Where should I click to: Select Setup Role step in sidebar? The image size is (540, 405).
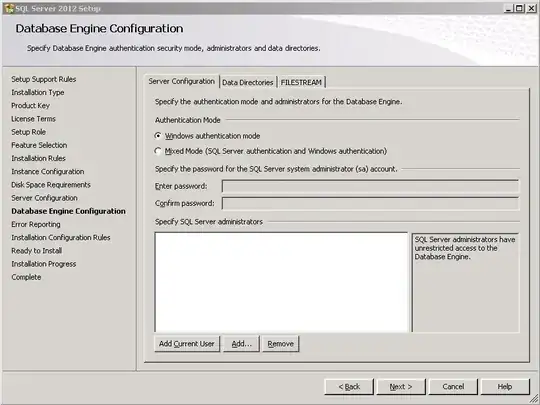click(x=29, y=132)
